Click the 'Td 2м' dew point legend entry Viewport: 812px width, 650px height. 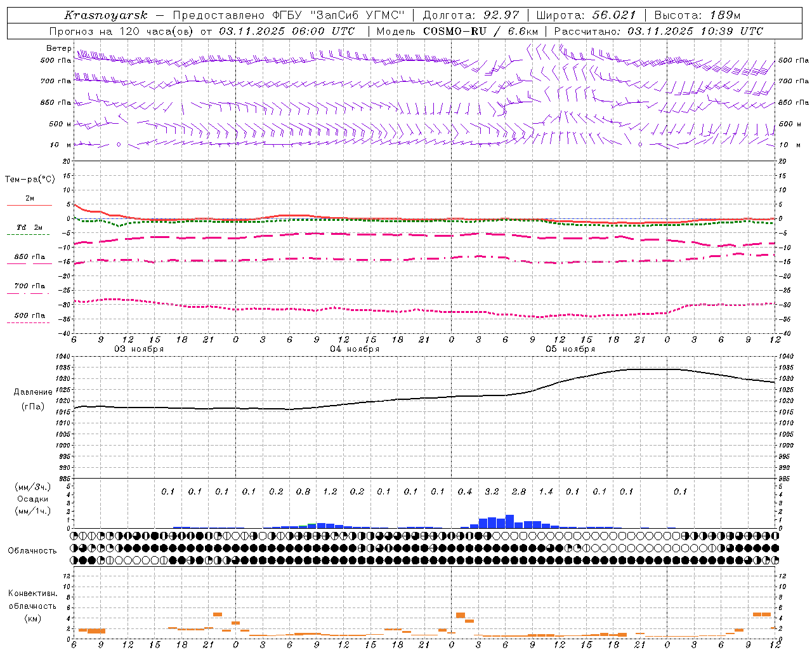[30, 227]
